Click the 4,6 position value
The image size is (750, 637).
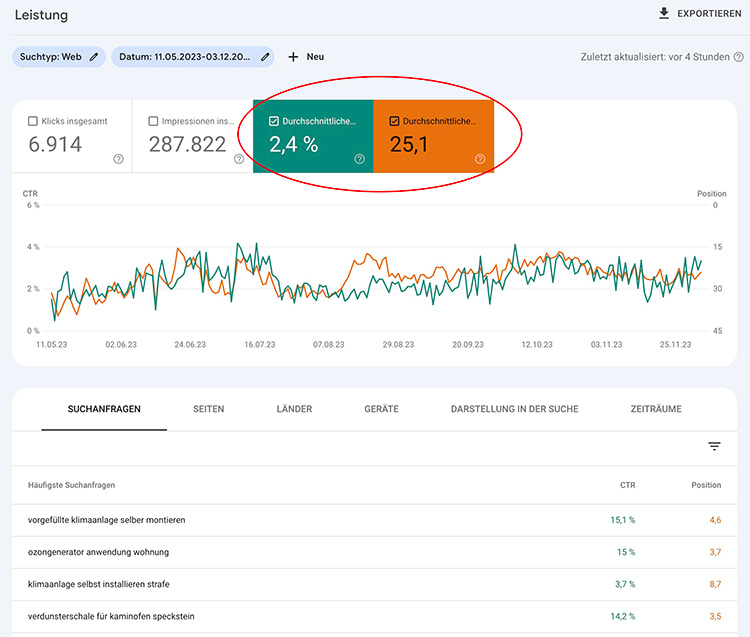[715, 520]
